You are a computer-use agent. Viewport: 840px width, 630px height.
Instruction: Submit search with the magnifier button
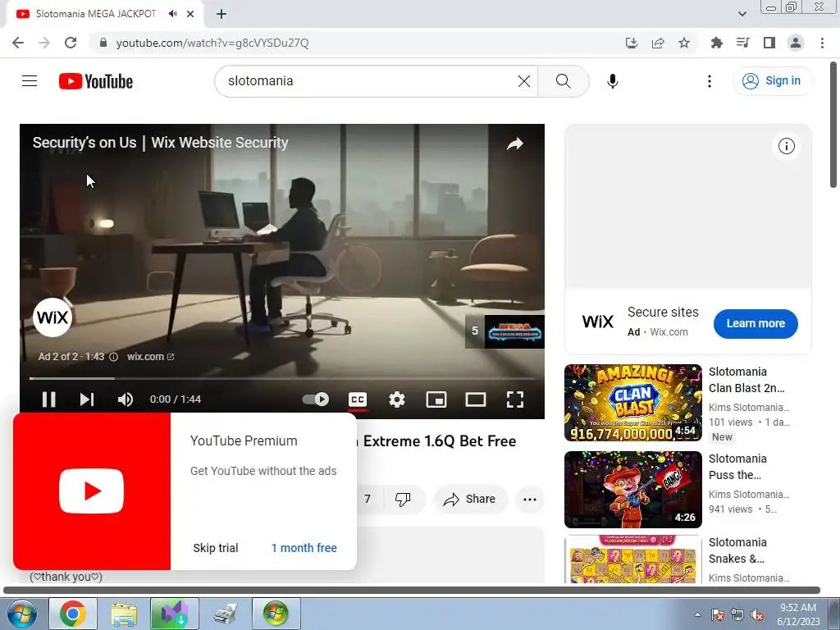(x=563, y=81)
